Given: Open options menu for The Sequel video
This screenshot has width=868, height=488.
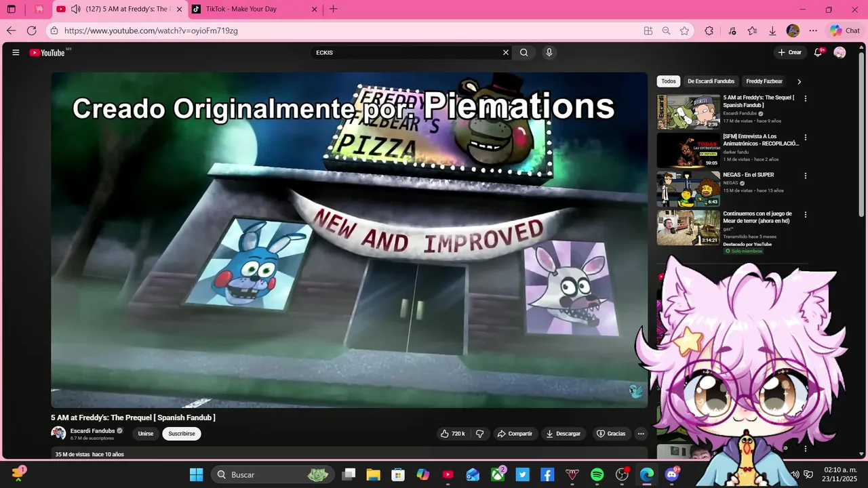Looking at the screenshot, I should point(806,98).
